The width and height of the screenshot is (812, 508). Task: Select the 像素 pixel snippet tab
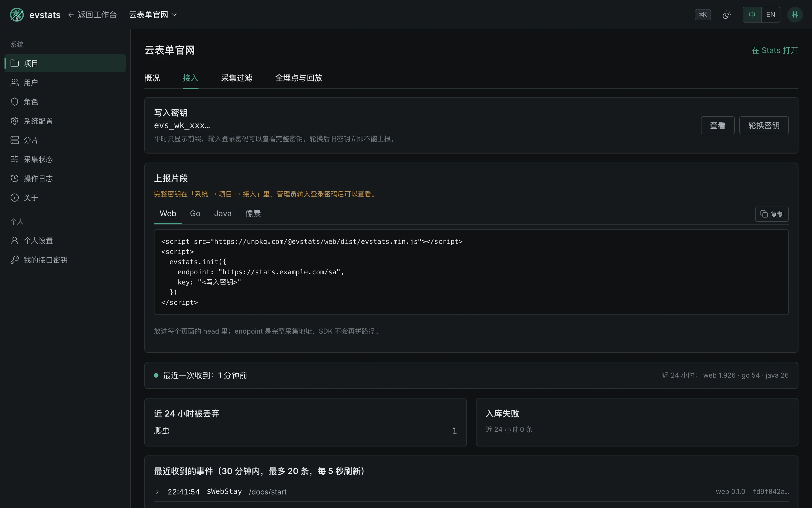click(x=253, y=214)
